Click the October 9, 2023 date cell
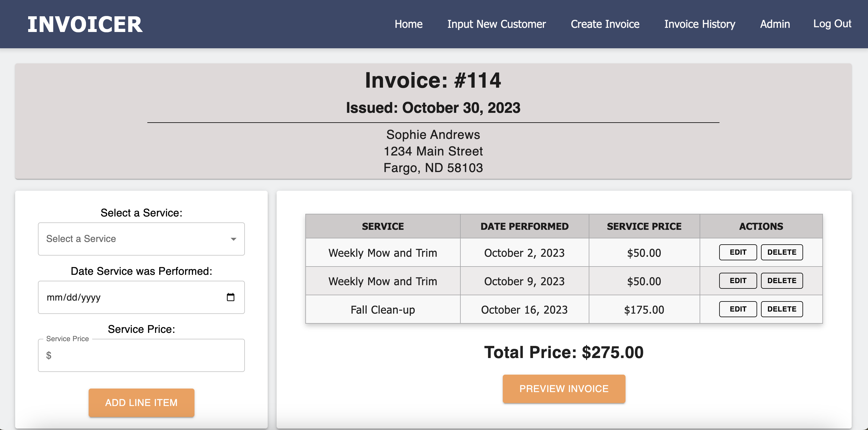Image resolution: width=868 pixels, height=430 pixels. (x=524, y=281)
